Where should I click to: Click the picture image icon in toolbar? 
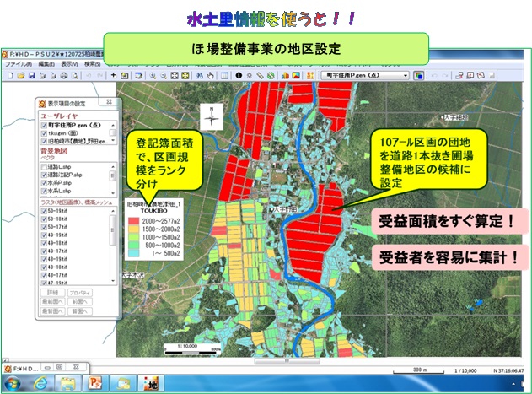pos(296,75)
